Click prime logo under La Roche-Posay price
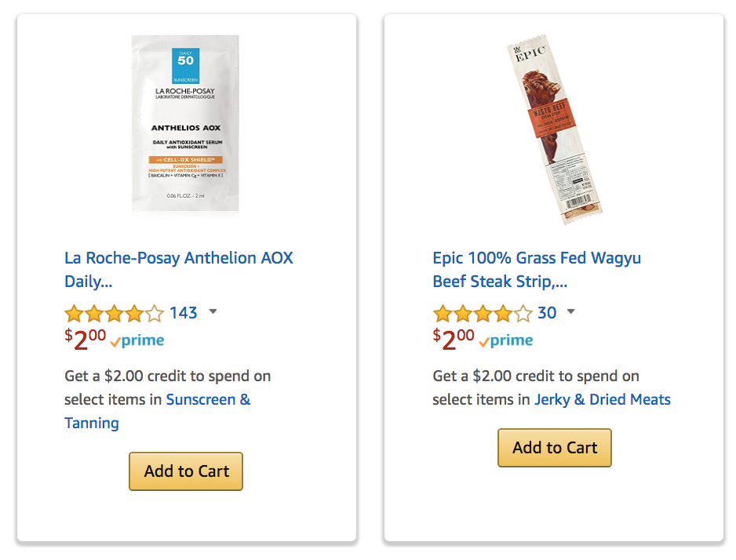Screen dimensions: 736x560 coord(137,341)
